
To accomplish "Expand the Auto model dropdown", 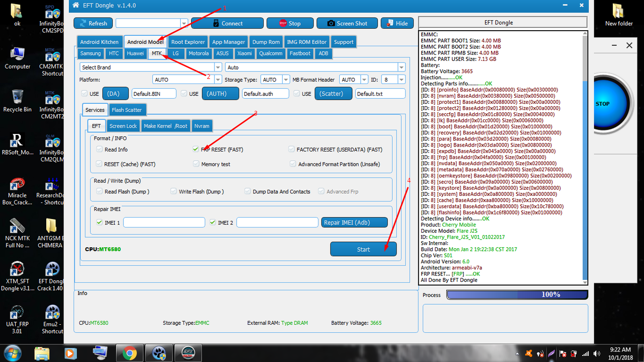I will [315, 67].
